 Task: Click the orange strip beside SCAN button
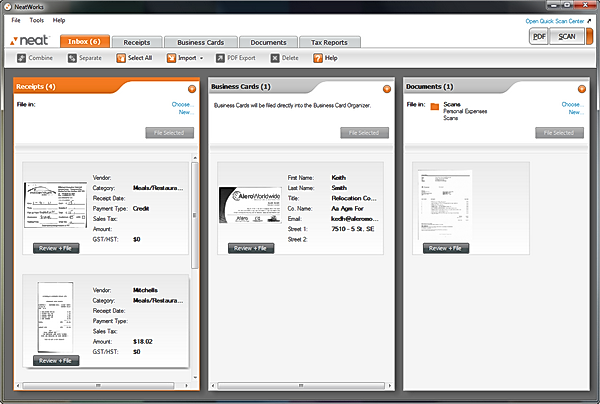[x=589, y=37]
